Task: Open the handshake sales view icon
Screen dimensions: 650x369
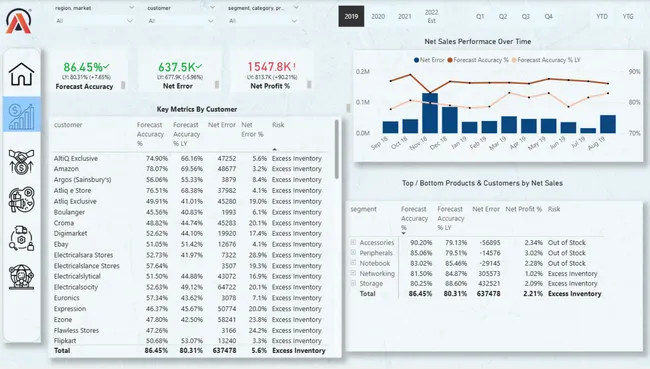Action: click(x=22, y=161)
